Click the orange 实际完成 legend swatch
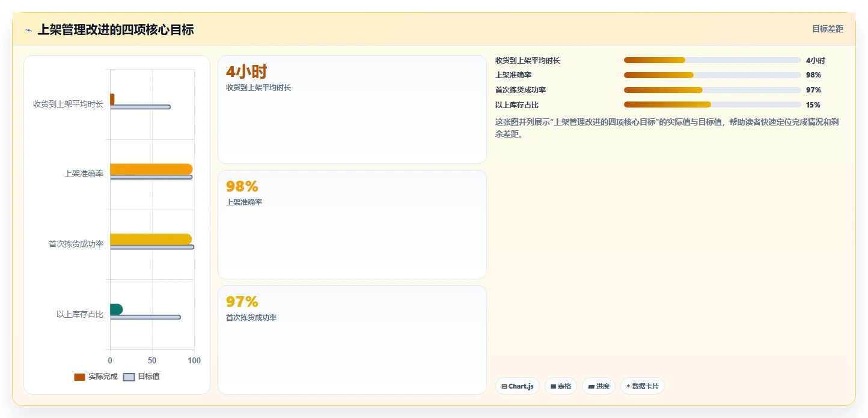This screenshot has height=418, width=868. [79, 377]
